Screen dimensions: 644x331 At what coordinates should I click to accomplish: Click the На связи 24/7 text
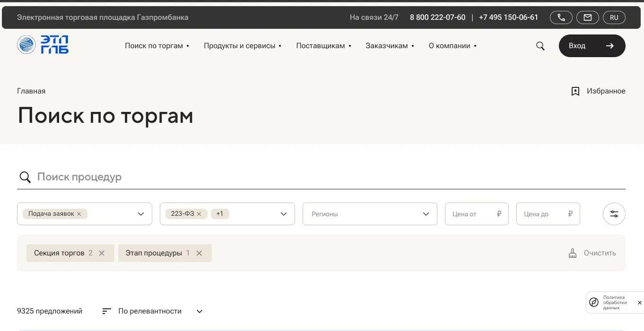point(374,17)
